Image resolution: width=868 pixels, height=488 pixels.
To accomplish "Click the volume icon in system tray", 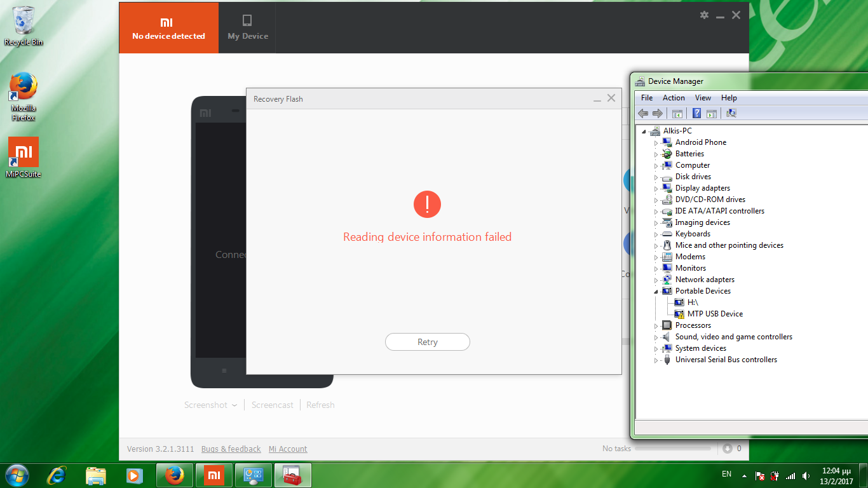I will pyautogui.click(x=806, y=475).
